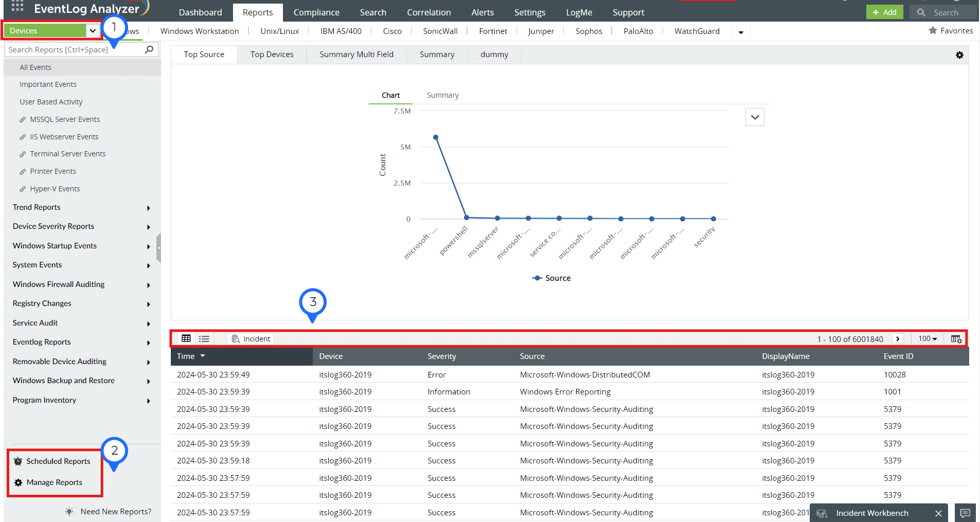Open the app grid launcher icon
Screen dimensions: 980x522
point(17,6)
